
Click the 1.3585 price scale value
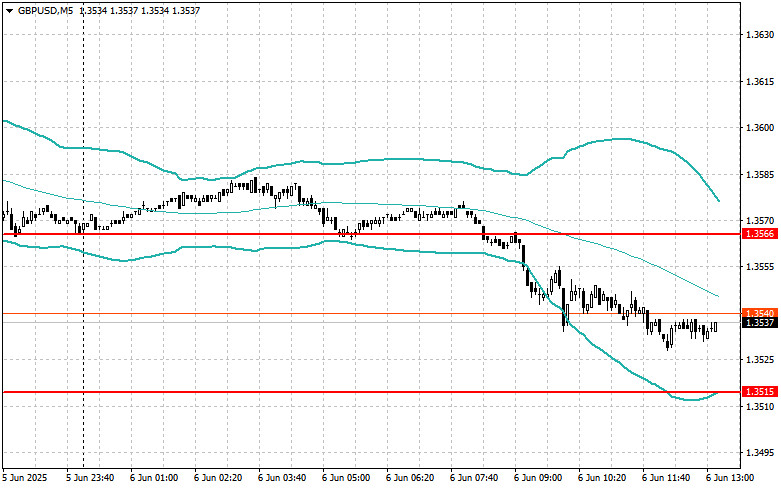[760, 175]
